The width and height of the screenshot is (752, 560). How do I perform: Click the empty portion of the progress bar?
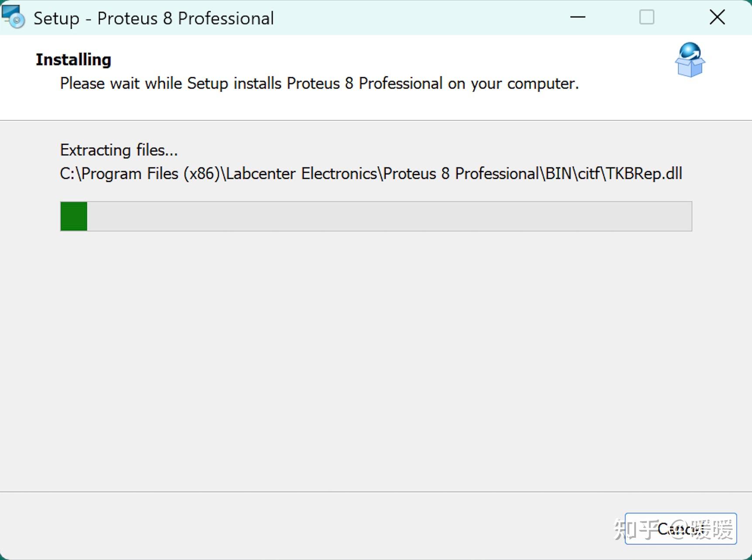click(x=388, y=216)
